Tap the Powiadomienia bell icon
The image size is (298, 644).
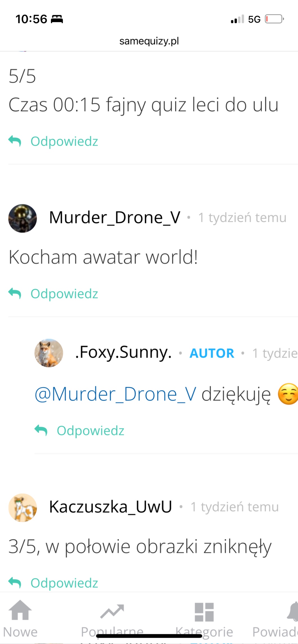pyautogui.click(x=292, y=611)
